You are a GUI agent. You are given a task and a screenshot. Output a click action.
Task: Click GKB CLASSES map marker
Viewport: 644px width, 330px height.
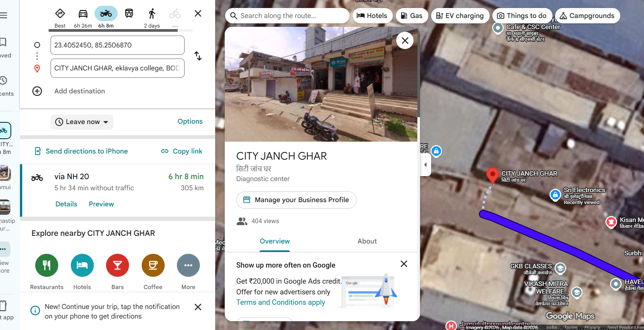560,269
